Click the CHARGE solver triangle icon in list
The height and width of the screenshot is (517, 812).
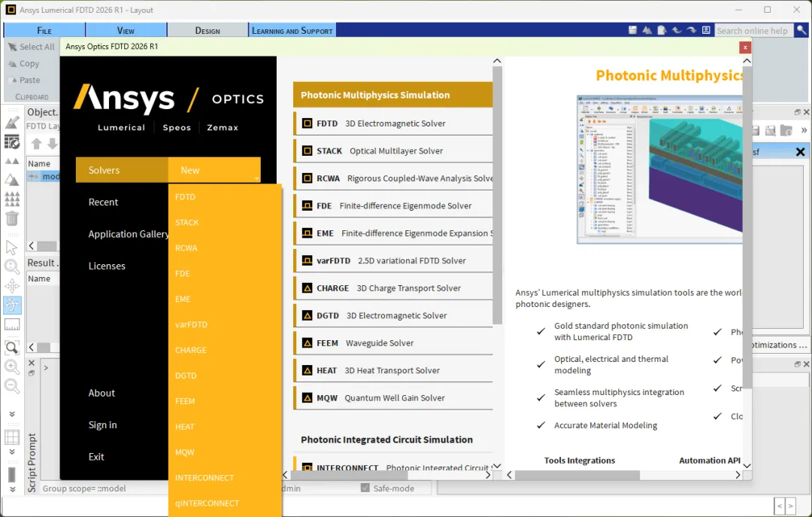coord(307,287)
